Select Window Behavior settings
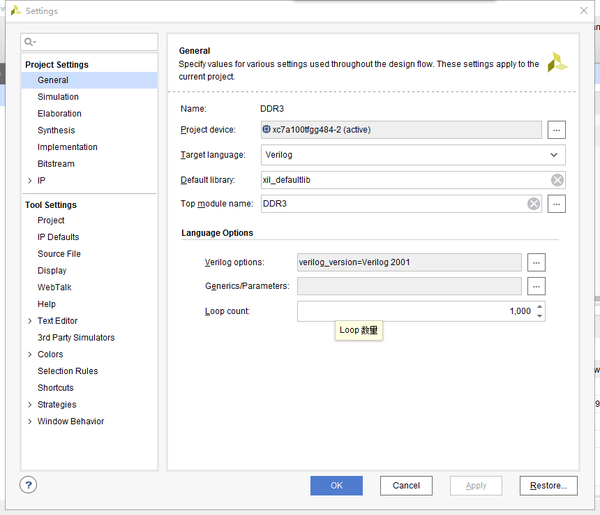Viewport: 600px width, 515px height. click(x=71, y=421)
